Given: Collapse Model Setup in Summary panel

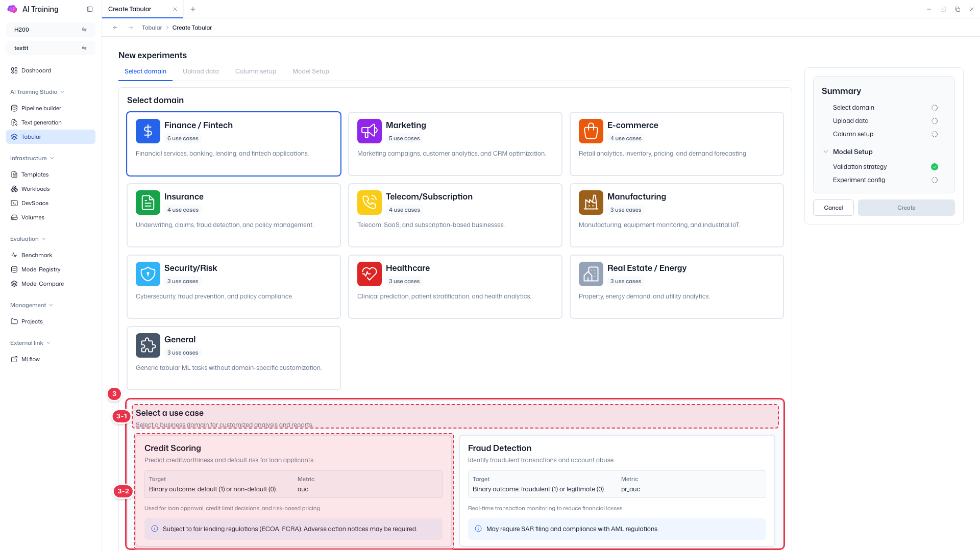Looking at the screenshot, I should pos(826,152).
